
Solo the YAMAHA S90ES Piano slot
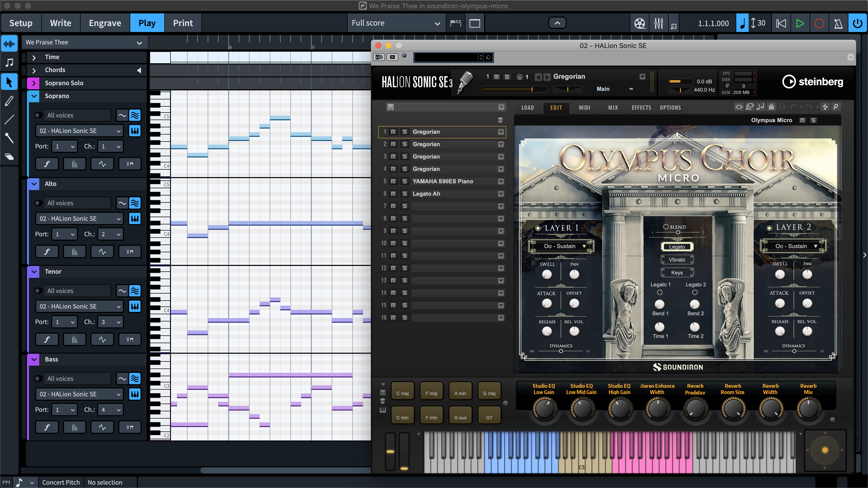405,181
